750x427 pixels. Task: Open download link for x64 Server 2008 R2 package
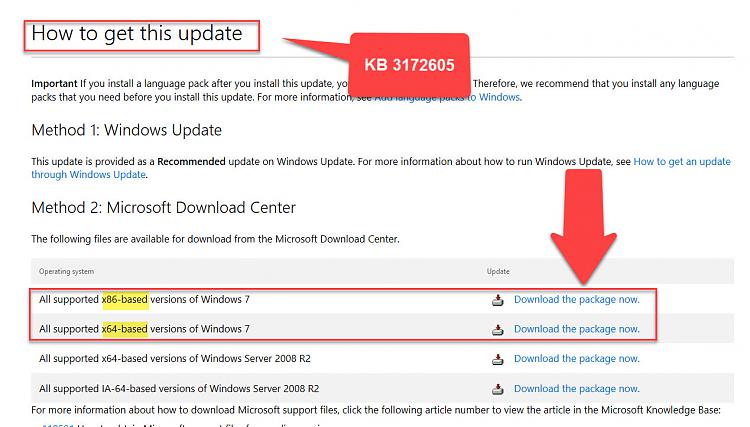pos(576,359)
